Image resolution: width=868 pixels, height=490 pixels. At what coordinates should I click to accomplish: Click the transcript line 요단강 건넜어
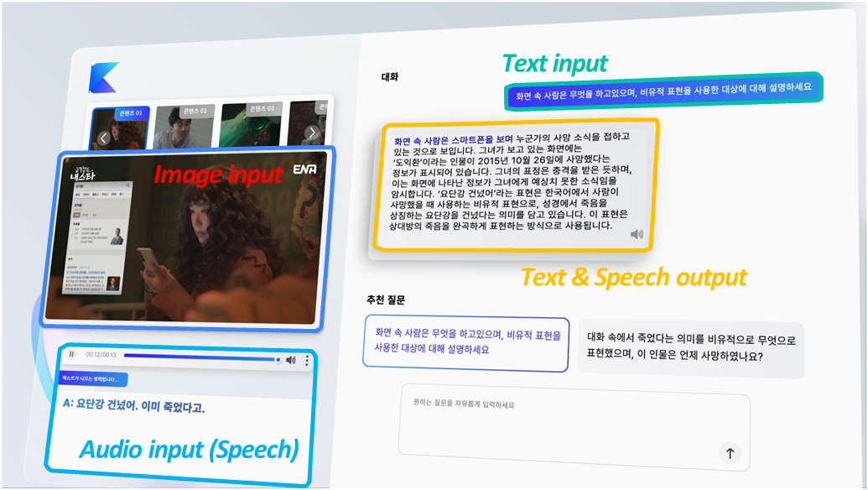(x=134, y=405)
